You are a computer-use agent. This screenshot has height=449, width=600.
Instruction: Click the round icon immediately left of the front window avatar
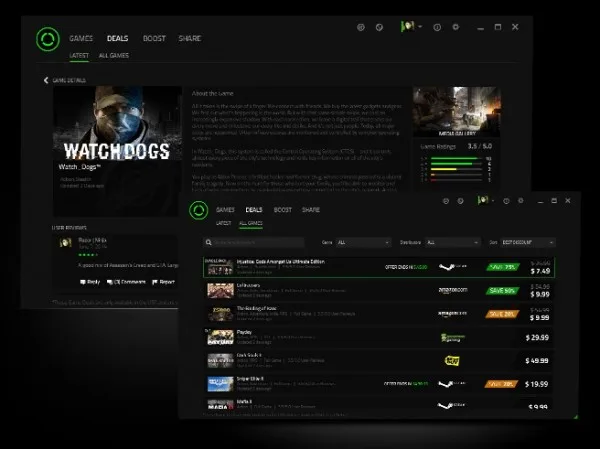460,201
